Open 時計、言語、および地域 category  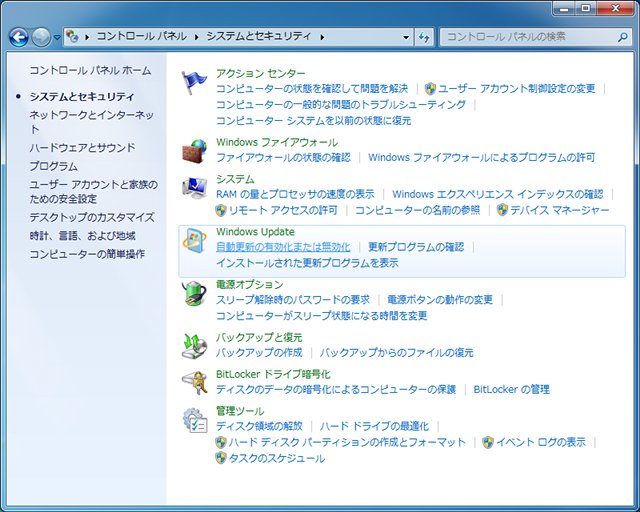(x=82, y=236)
